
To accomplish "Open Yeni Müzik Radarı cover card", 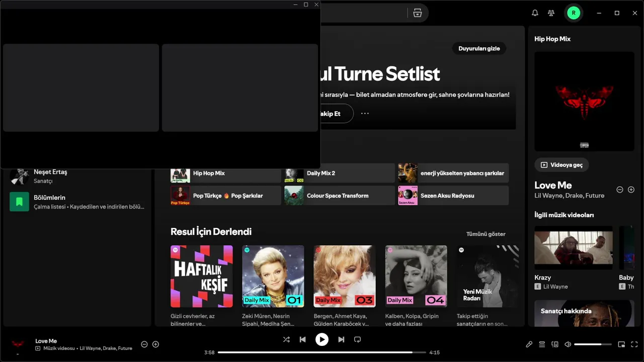I will tap(488, 276).
